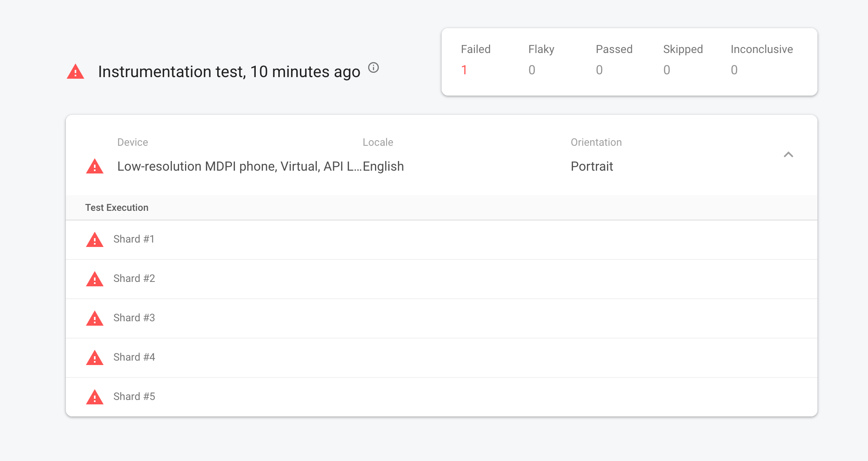Click the Flaky count in the summary

coord(532,70)
